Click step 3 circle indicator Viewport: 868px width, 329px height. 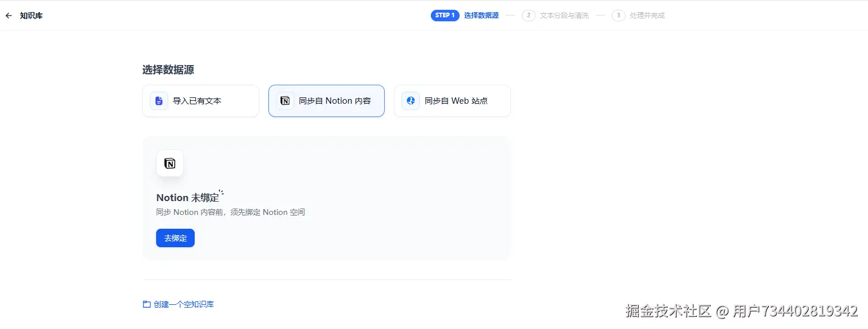point(619,16)
